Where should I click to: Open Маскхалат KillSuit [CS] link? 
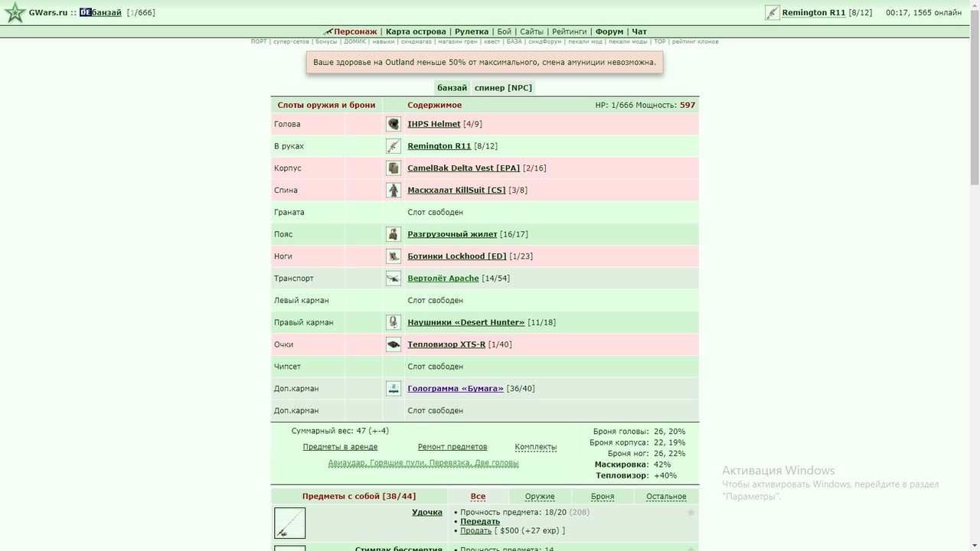(456, 190)
